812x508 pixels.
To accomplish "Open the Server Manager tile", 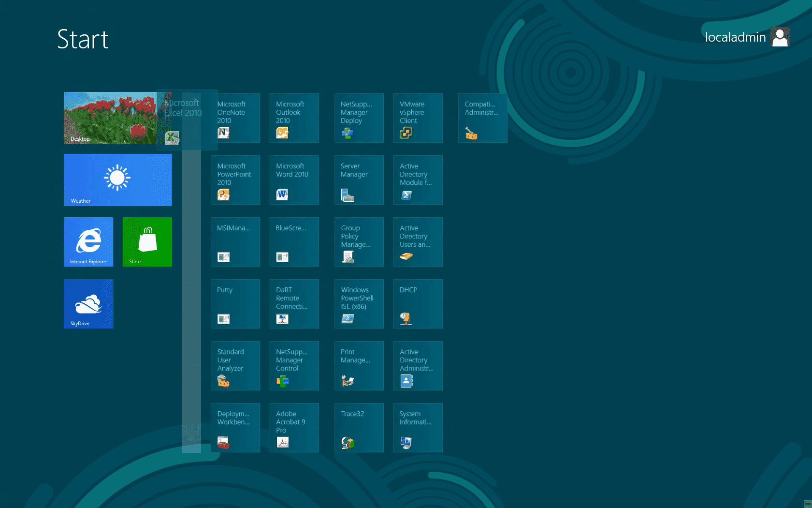I will click(359, 180).
